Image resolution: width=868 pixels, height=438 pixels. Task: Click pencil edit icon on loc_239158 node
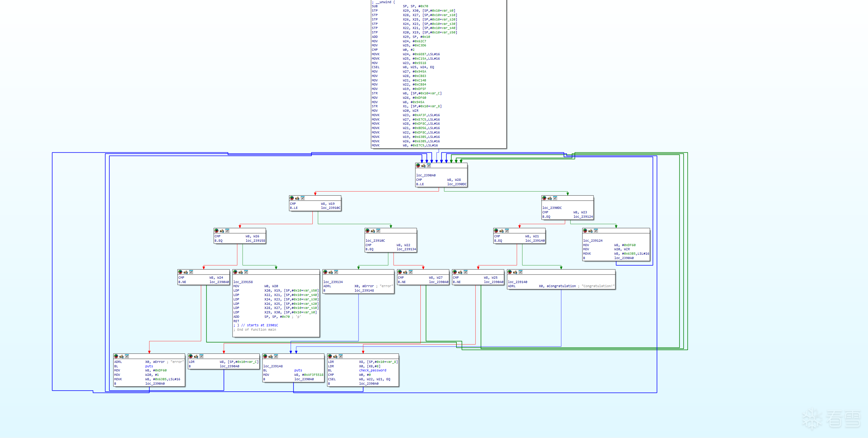coord(241,272)
